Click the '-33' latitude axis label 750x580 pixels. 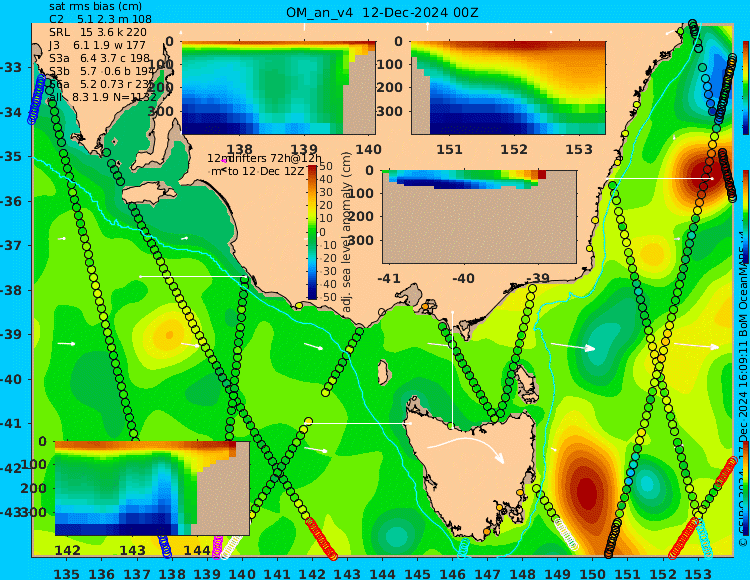click(x=11, y=67)
